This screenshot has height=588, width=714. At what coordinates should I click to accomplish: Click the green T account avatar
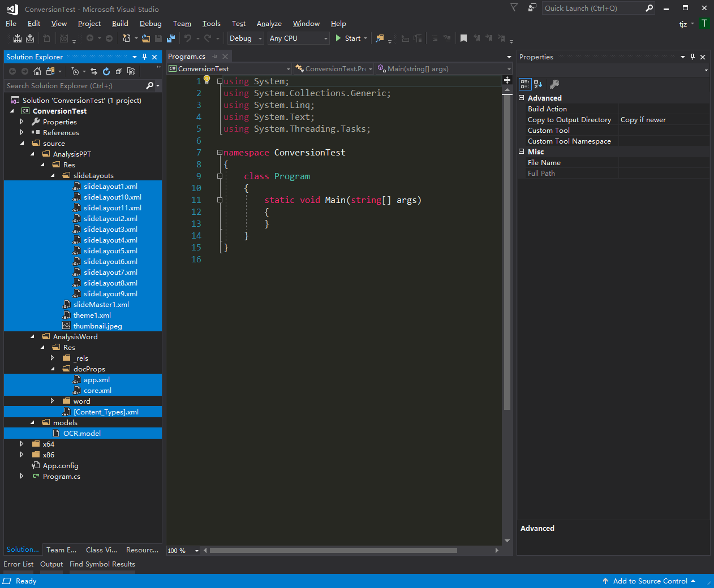pyautogui.click(x=704, y=23)
